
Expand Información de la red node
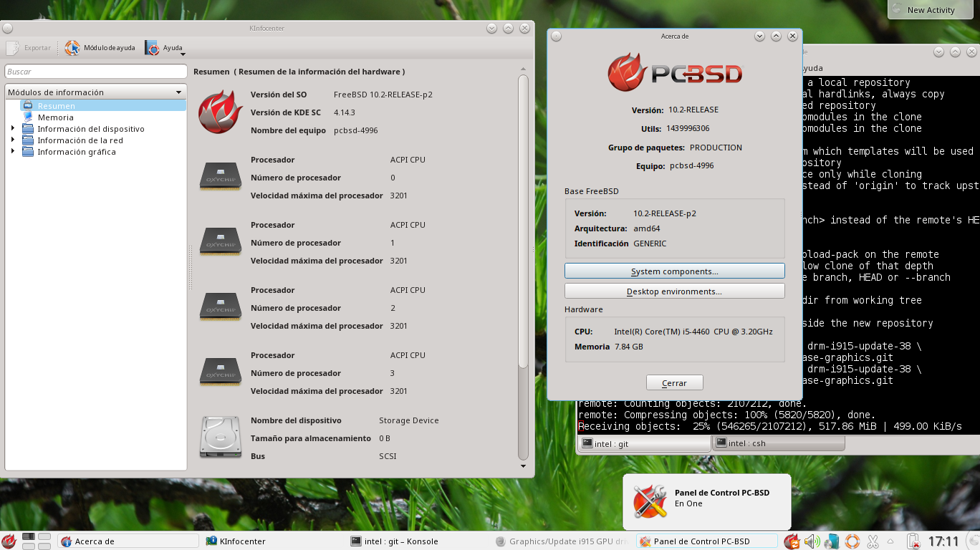click(x=13, y=140)
